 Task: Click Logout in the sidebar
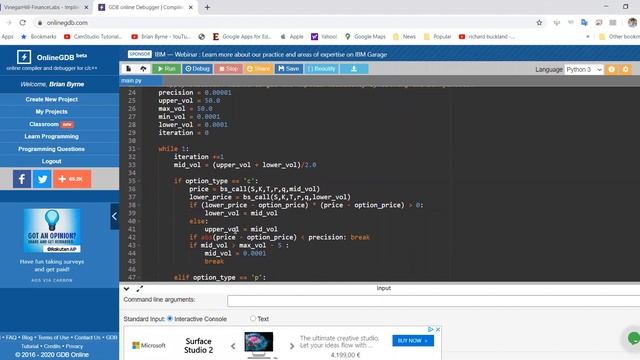pos(51,161)
